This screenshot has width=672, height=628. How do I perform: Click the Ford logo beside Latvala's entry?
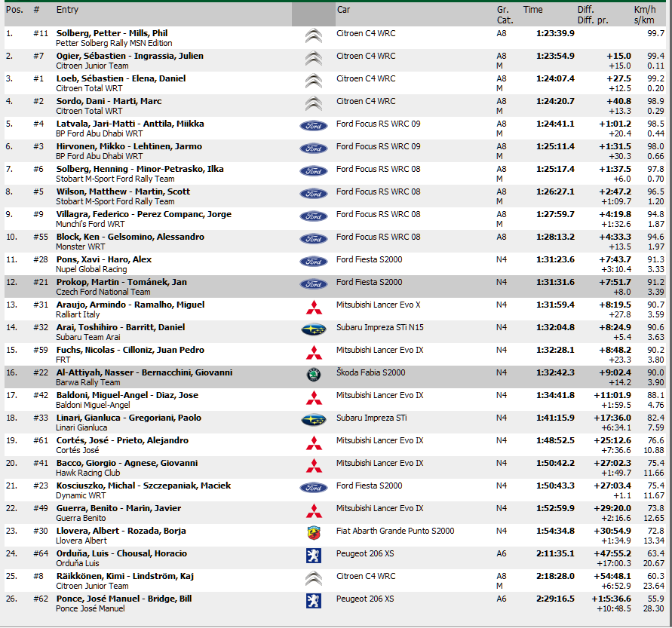[x=313, y=126]
